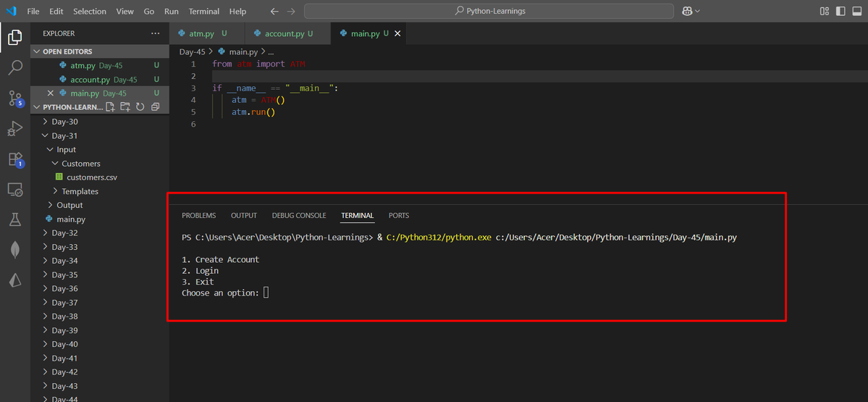Open the Run menu
The height and width of the screenshot is (402, 868).
coord(172,11)
